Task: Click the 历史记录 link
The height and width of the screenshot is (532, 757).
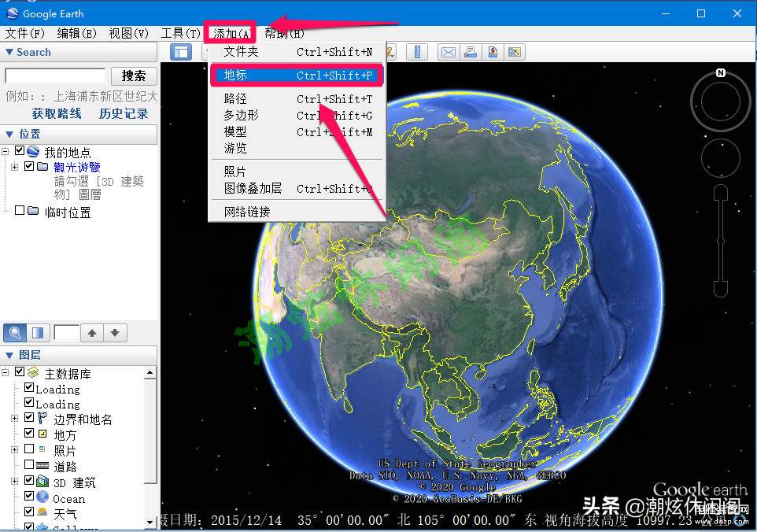Action: coord(123,113)
